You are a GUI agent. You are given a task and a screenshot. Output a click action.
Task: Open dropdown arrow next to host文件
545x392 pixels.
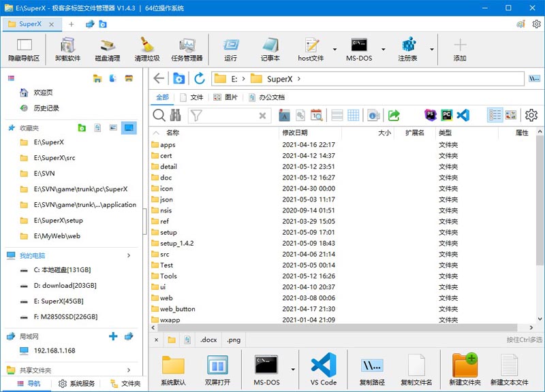(x=334, y=50)
